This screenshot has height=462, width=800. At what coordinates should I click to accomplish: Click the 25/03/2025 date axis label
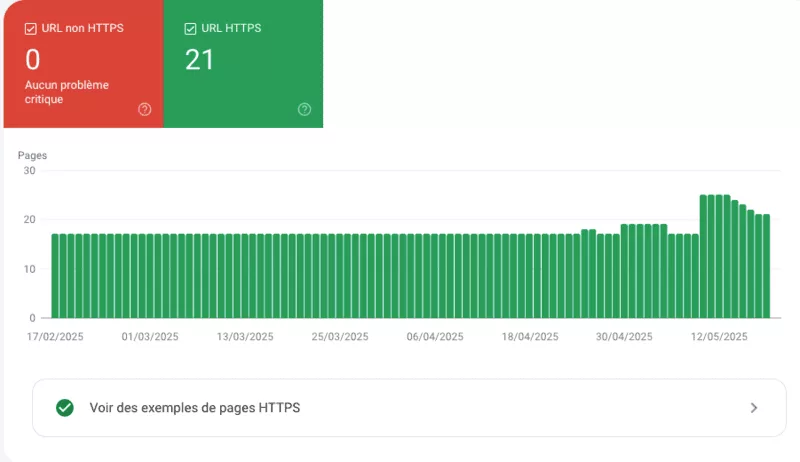pos(340,337)
